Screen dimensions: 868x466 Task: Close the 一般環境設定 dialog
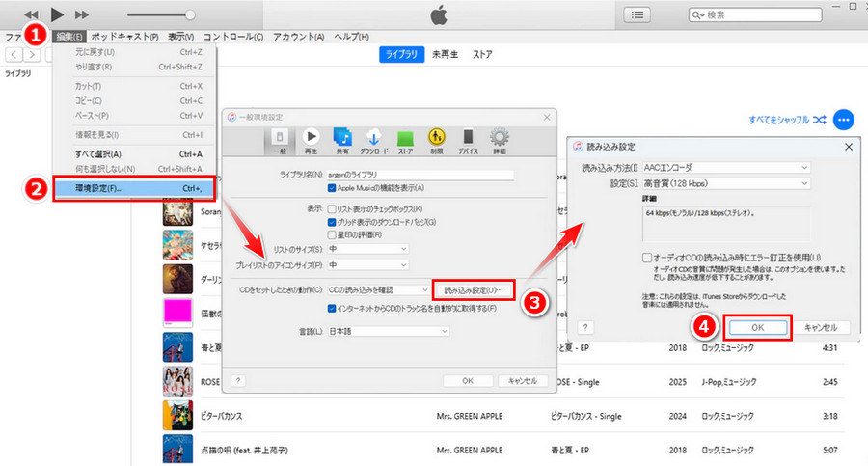coord(547,118)
